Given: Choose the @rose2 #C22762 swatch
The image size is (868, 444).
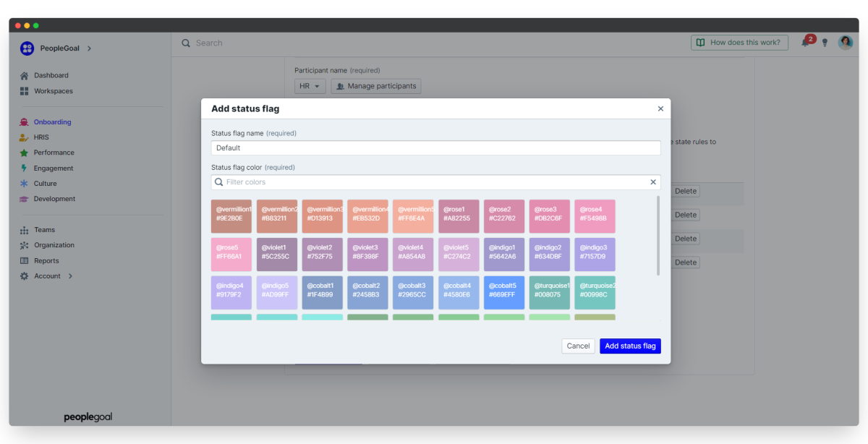Looking at the screenshot, I should point(504,216).
